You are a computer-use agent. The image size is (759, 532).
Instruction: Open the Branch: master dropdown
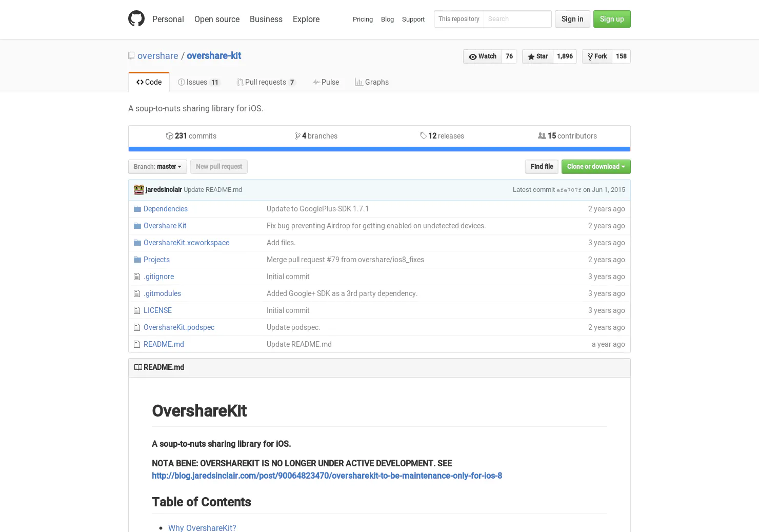point(157,167)
